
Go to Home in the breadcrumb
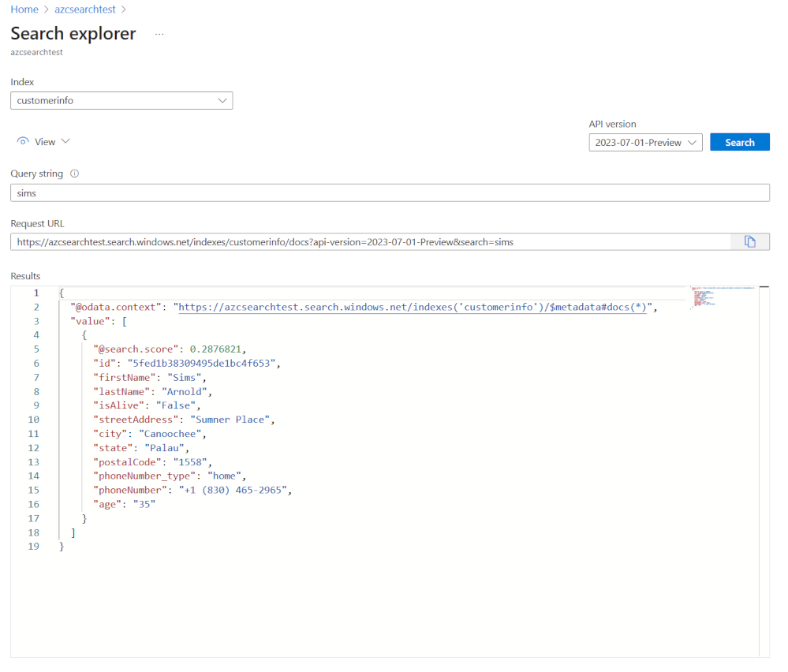point(24,9)
